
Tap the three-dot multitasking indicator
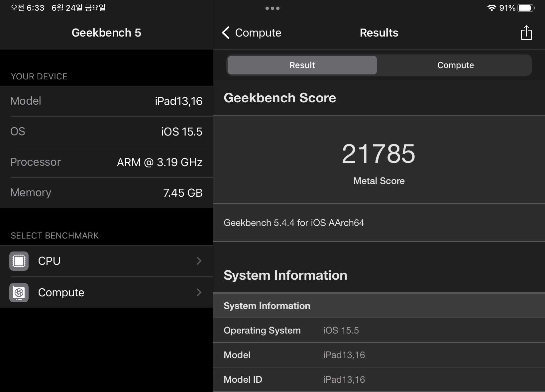[272, 8]
